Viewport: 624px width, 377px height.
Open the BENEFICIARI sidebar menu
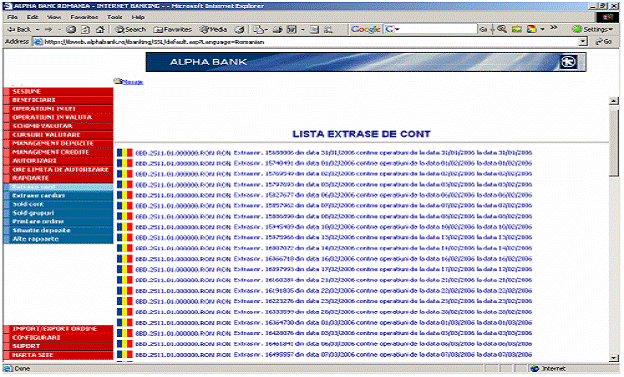(x=58, y=100)
